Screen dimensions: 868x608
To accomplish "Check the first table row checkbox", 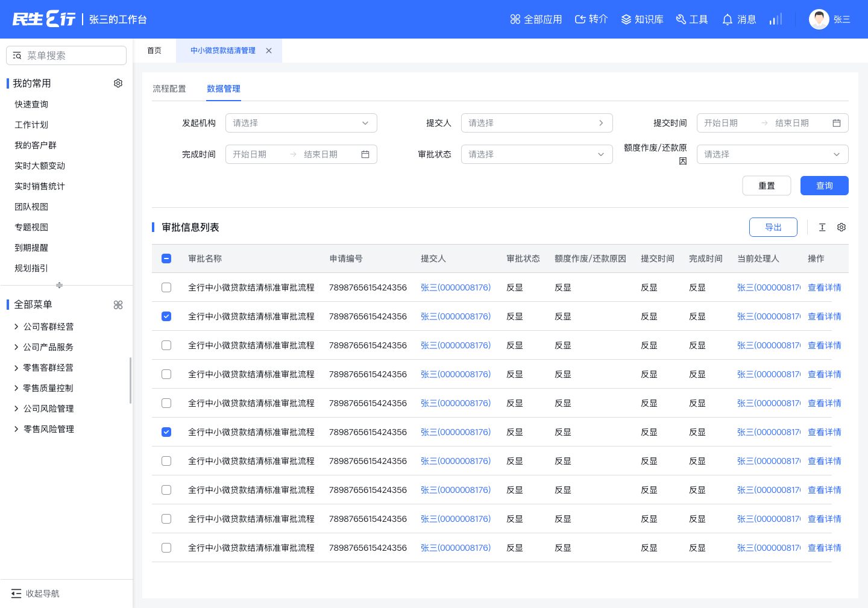I will click(x=166, y=287).
